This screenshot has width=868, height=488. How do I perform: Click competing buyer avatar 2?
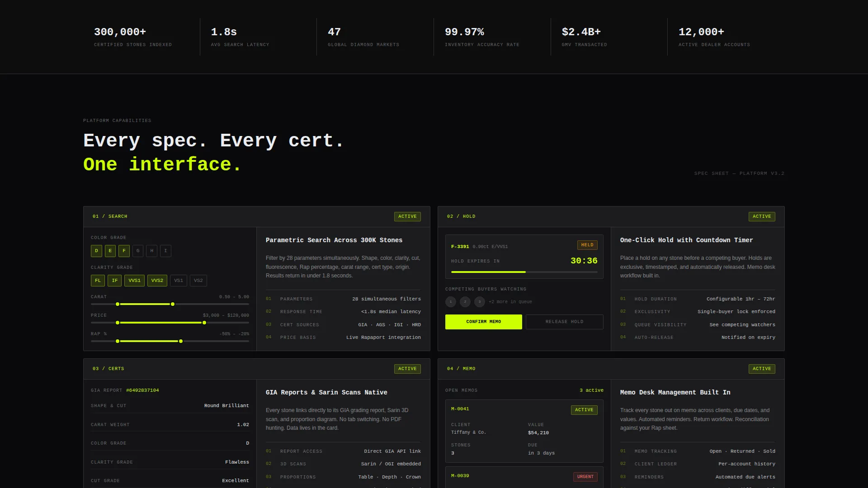[x=465, y=302]
